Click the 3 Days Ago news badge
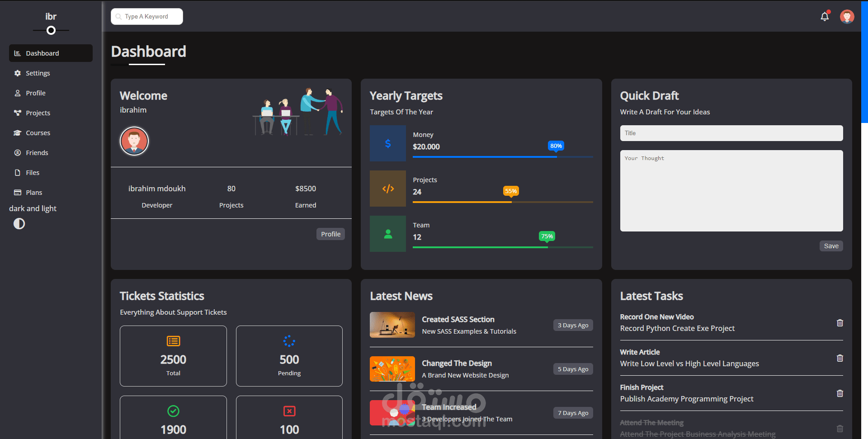The image size is (868, 439). 573,325
